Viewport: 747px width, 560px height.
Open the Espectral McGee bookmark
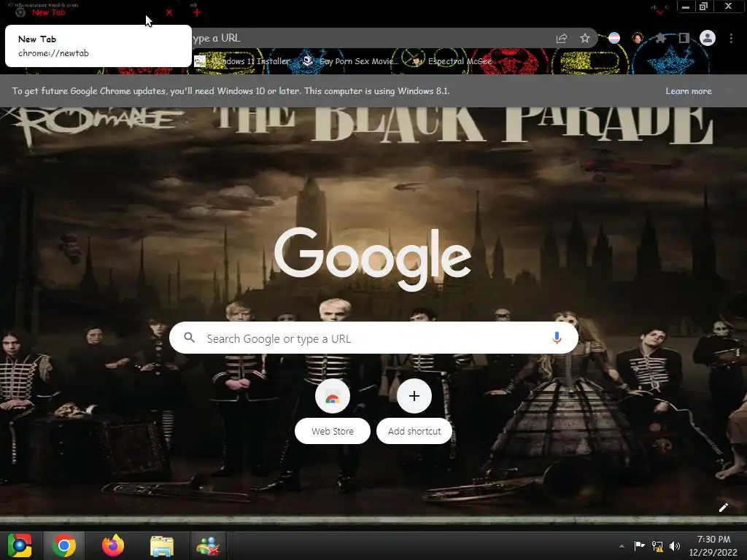coord(452,61)
